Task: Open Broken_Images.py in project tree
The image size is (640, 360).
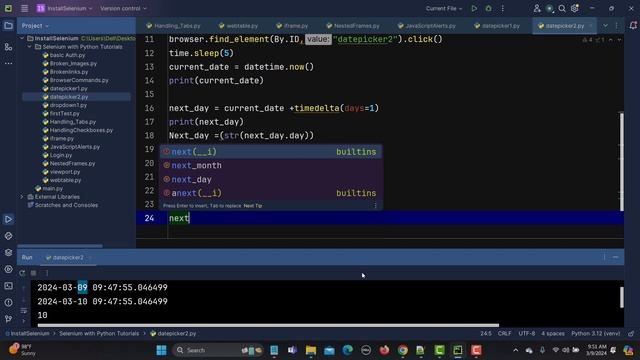Action: coord(73,64)
